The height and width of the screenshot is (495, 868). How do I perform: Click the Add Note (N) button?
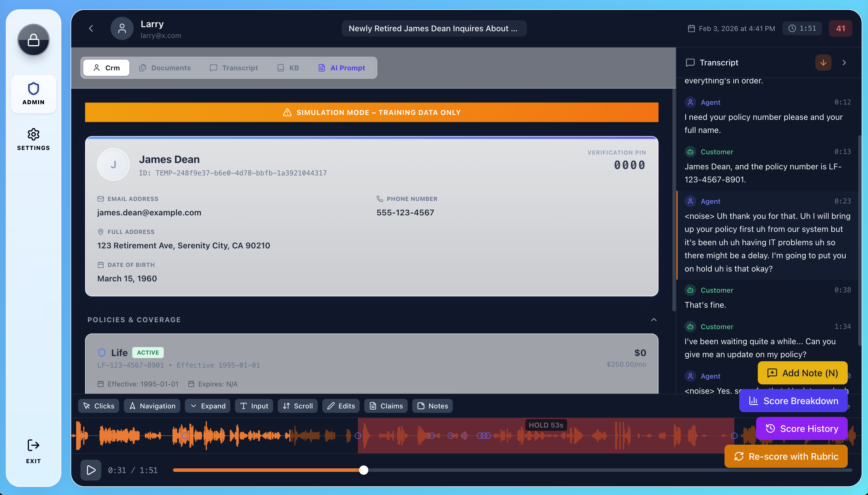coord(802,373)
